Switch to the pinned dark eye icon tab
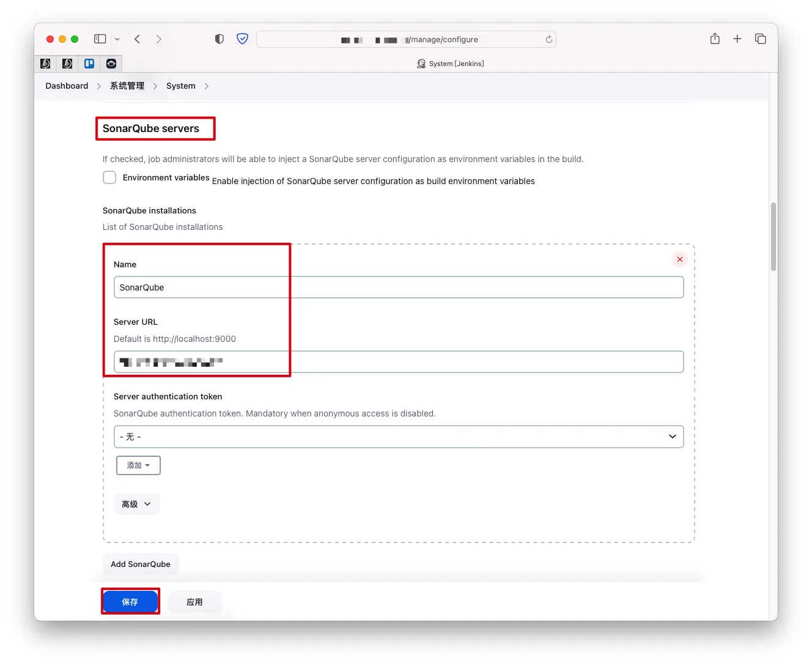This screenshot has width=812, height=666. pos(111,64)
